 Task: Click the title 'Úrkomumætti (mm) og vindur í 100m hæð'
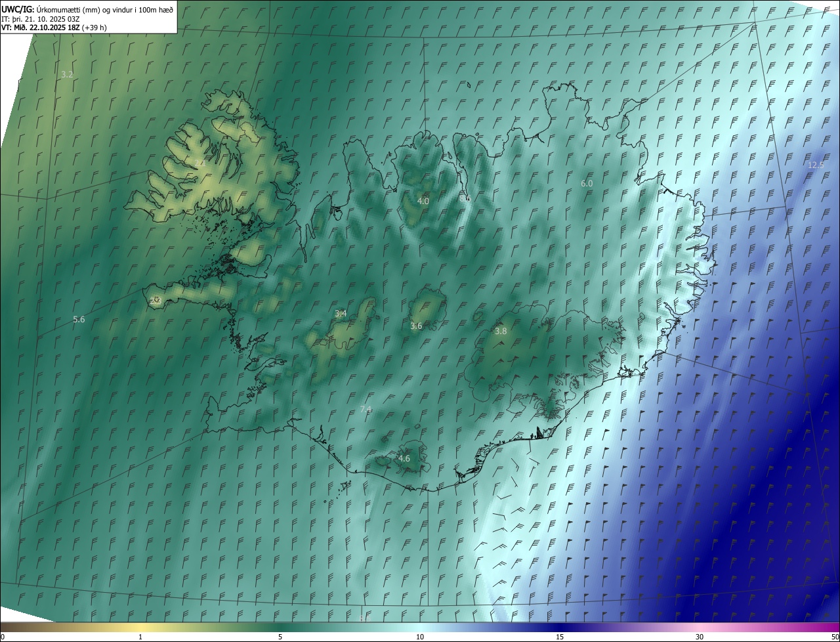pyautogui.click(x=106, y=9)
